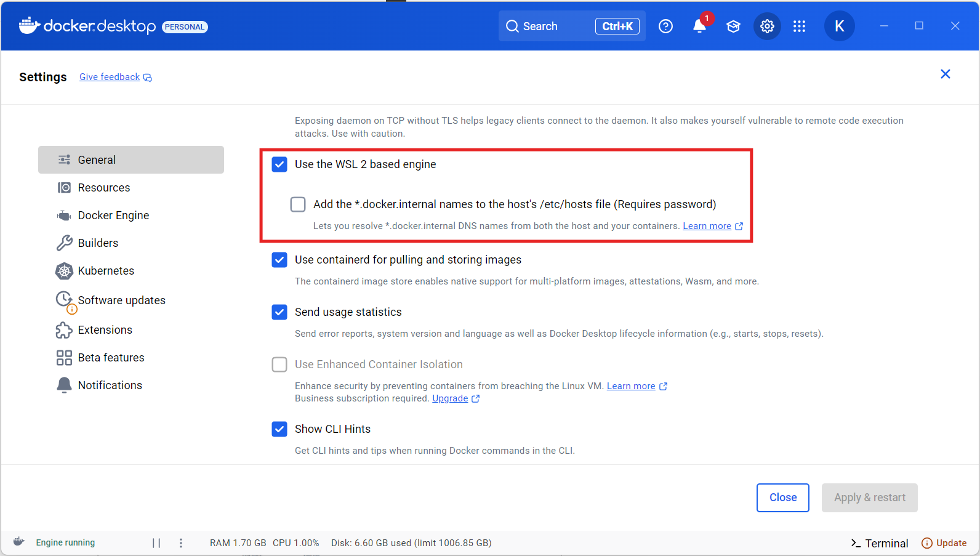This screenshot has width=980, height=556.
Task: Click Apply & restart button
Action: (870, 498)
